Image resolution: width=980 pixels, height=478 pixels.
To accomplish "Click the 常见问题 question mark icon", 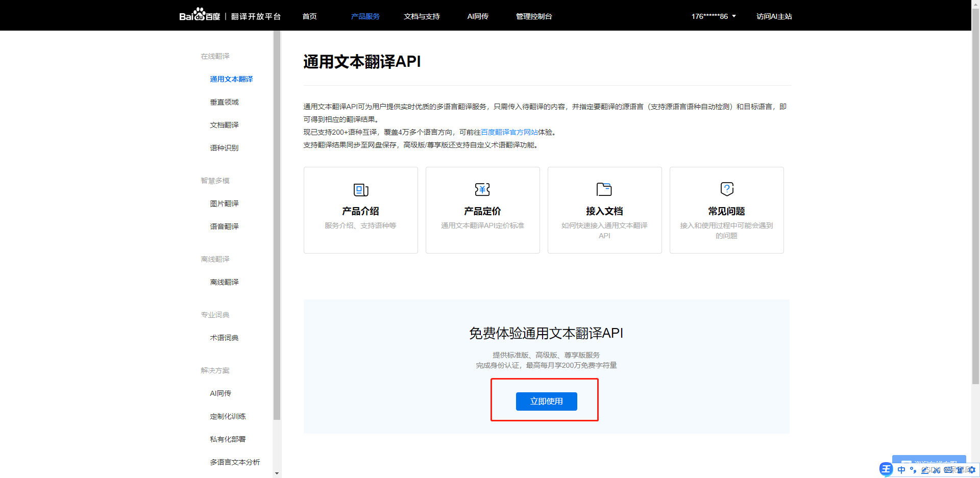I will click(x=727, y=189).
